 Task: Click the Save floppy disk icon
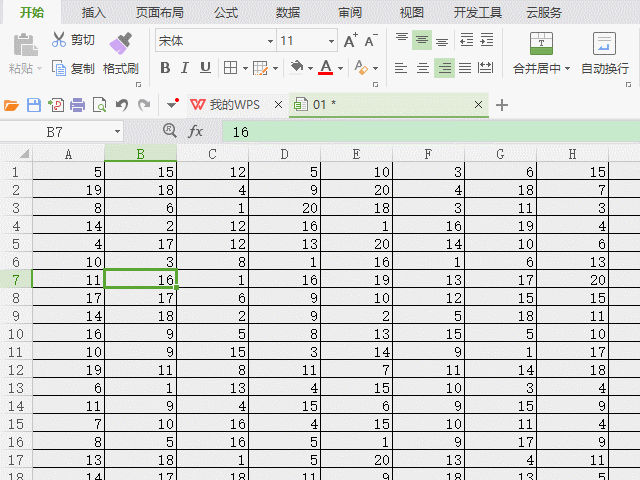(x=33, y=105)
